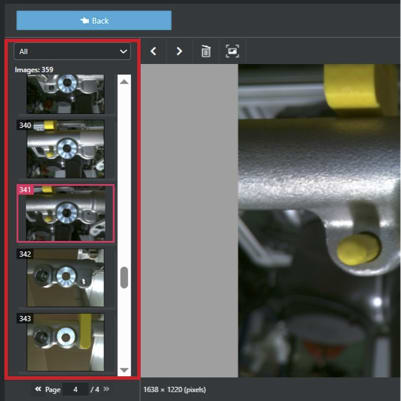Click the main preview image of the part
This screenshot has height=401, width=401.
point(319,221)
